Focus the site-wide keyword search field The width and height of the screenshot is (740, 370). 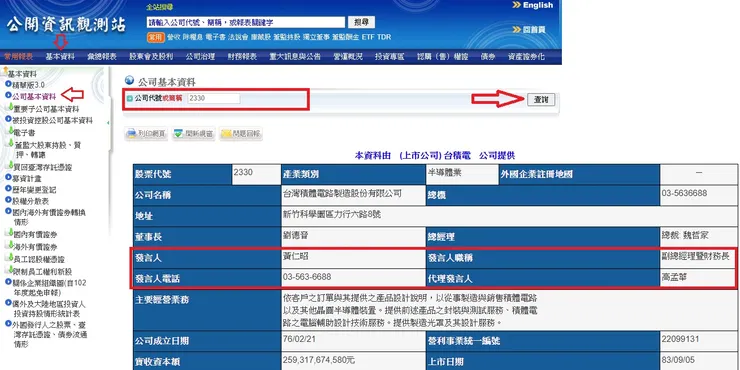246,22
